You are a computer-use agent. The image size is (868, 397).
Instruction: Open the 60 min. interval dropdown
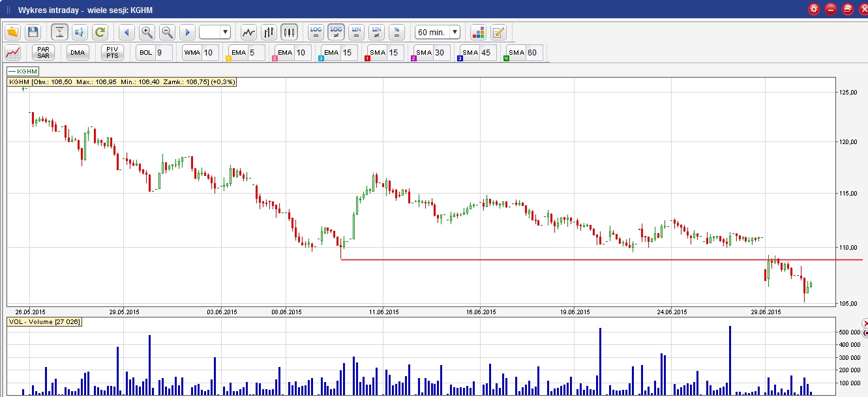pyautogui.click(x=438, y=32)
